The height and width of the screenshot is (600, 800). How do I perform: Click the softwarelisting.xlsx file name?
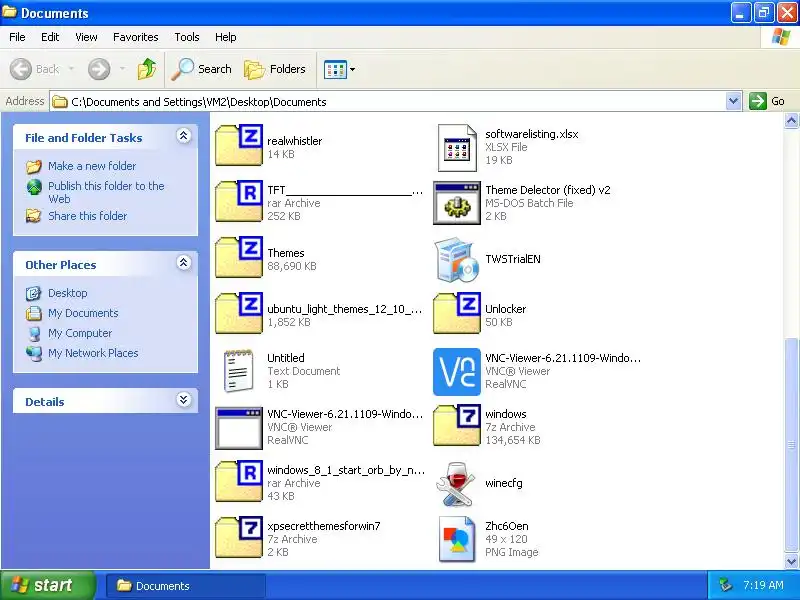pos(532,134)
